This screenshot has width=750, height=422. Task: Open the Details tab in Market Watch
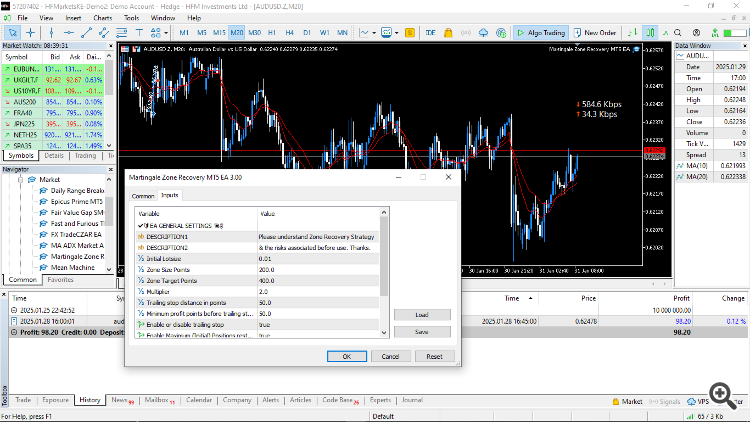point(54,156)
